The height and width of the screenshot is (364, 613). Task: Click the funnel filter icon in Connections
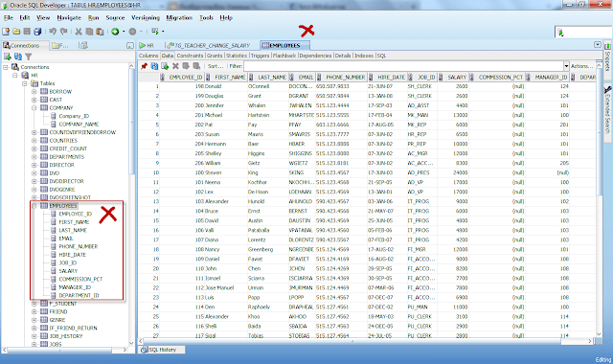click(28, 57)
